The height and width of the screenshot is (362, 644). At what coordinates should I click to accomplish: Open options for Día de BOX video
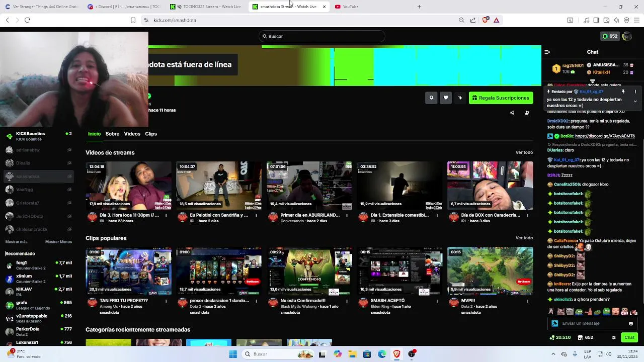tap(527, 215)
